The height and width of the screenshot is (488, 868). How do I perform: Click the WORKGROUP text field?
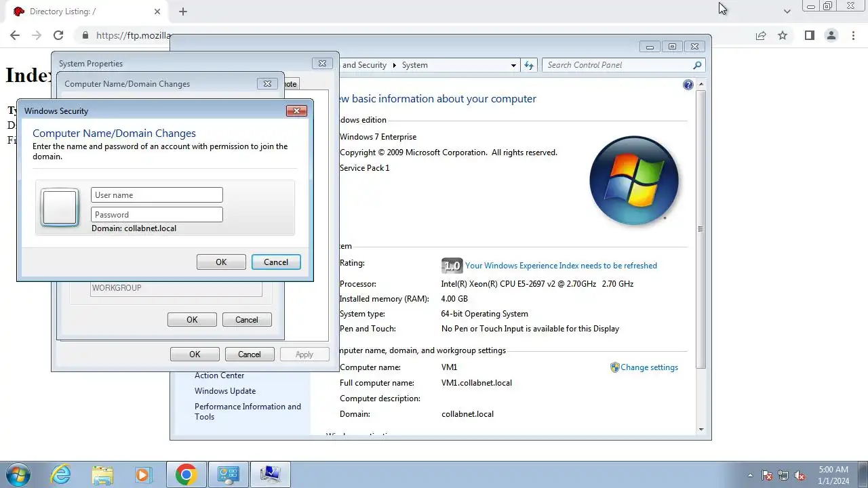(x=176, y=289)
